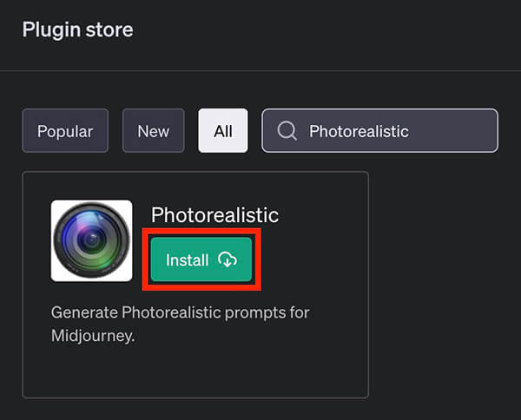The image size is (521, 420).
Task: Install the Photorealistic plugin
Action: [x=201, y=259]
